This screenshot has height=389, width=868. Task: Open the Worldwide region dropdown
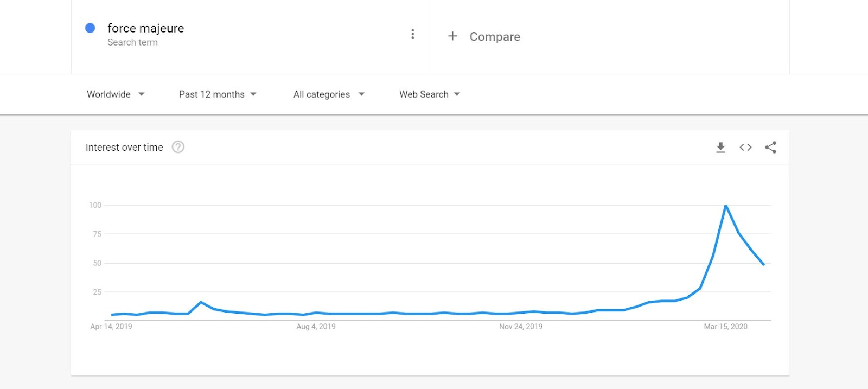click(x=116, y=94)
